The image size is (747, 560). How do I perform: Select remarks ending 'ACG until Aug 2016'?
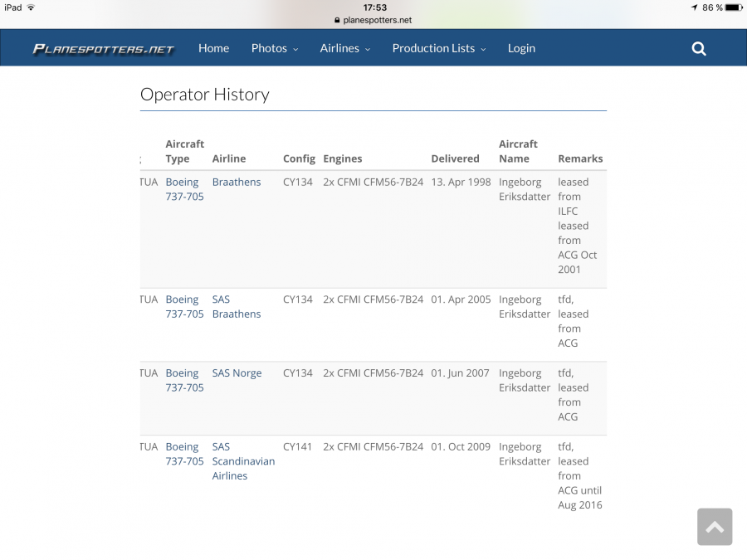(580, 475)
